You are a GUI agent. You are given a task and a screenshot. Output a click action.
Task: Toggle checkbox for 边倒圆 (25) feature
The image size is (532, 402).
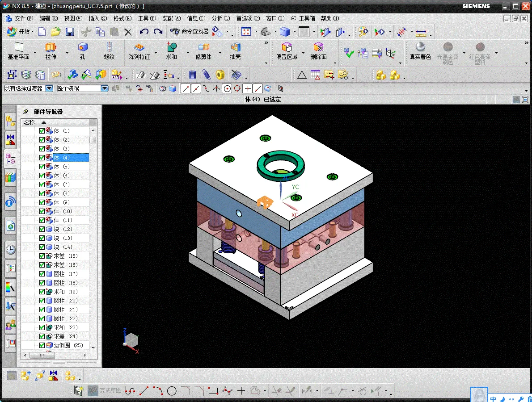(42, 345)
